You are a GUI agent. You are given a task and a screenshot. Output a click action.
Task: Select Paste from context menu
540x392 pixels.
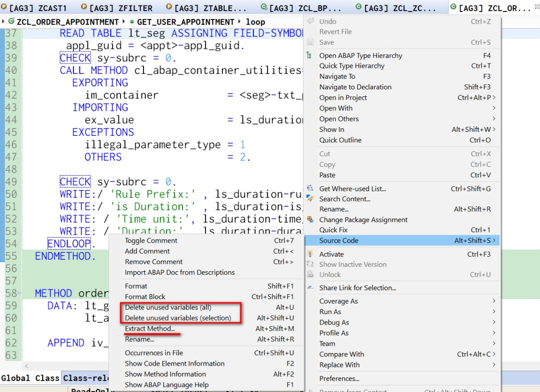coord(402,175)
